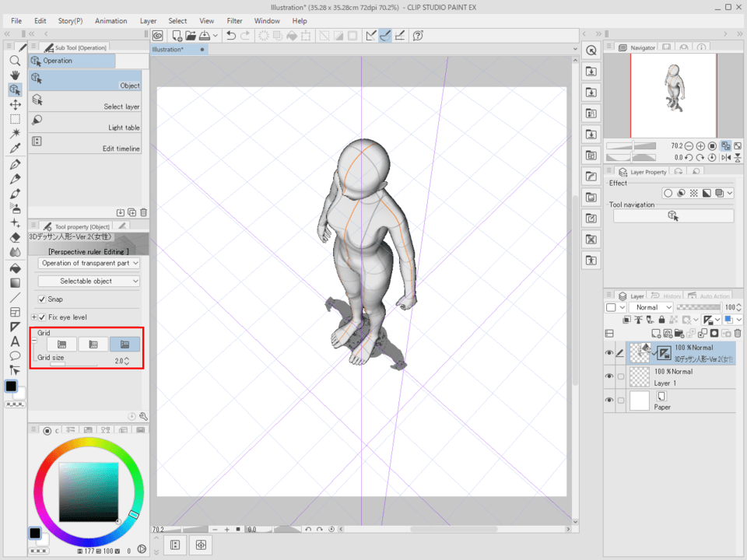Open the Selectable object dropdown
The image size is (747, 560).
(x=87, y=281)
